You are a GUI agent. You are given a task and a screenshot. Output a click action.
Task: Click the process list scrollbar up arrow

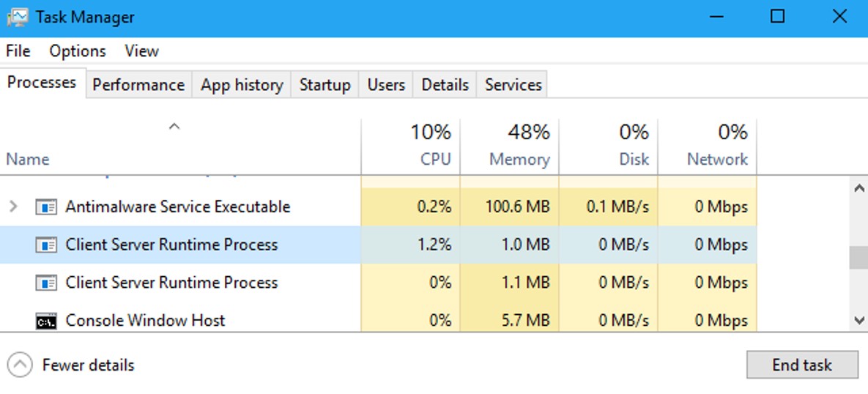859,189
